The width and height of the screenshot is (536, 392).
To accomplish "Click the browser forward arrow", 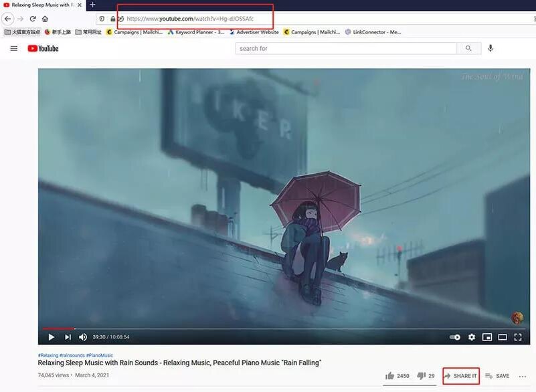I will point(21,19).
